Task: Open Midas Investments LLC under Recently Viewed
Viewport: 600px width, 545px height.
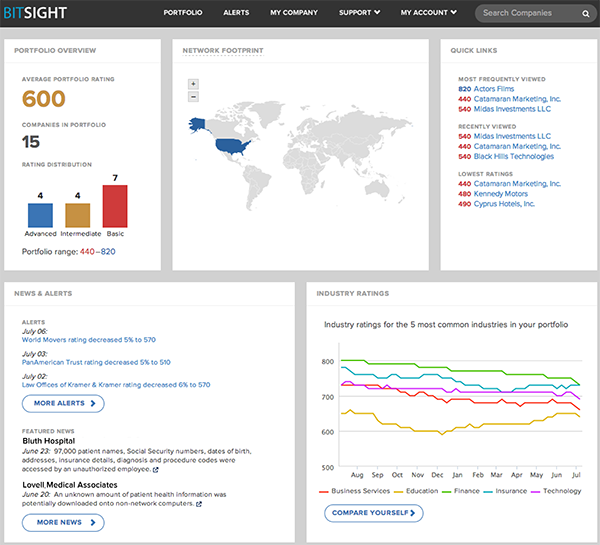Action: tap(512, 136)
